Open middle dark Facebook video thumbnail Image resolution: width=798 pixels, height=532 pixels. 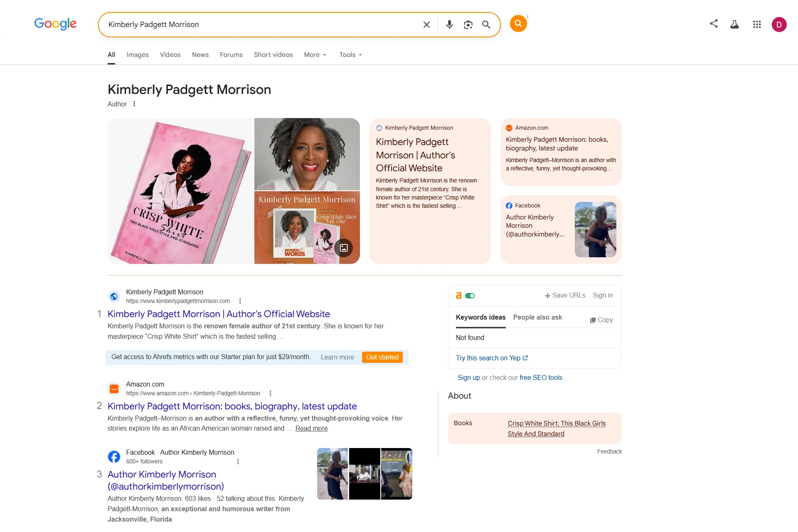[365, 474]
